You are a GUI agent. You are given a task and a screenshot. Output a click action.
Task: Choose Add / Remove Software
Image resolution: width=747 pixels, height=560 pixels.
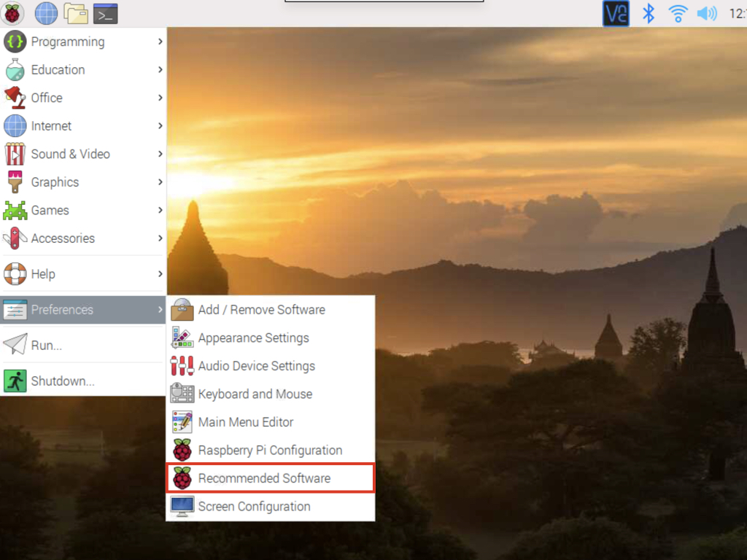coord(270,309)
